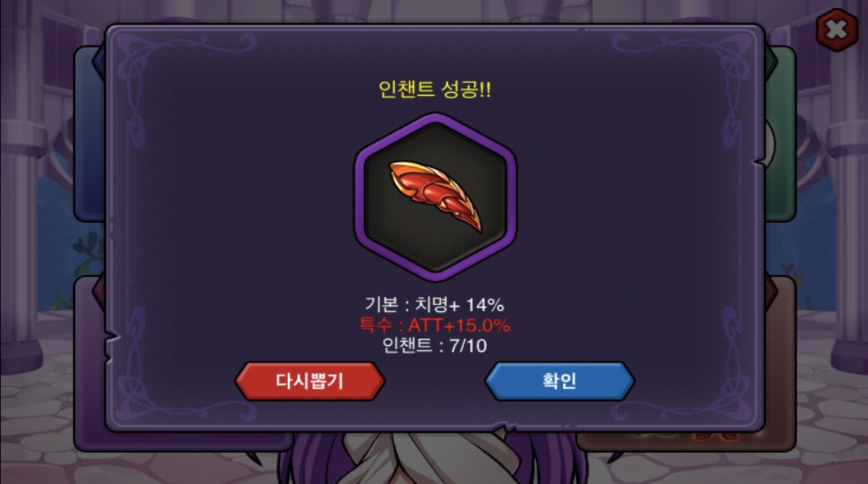The height and width of the screenshot is (484, 868).
Task: Click the 인챈트 성공!! title text
Action: pos(435,89)
